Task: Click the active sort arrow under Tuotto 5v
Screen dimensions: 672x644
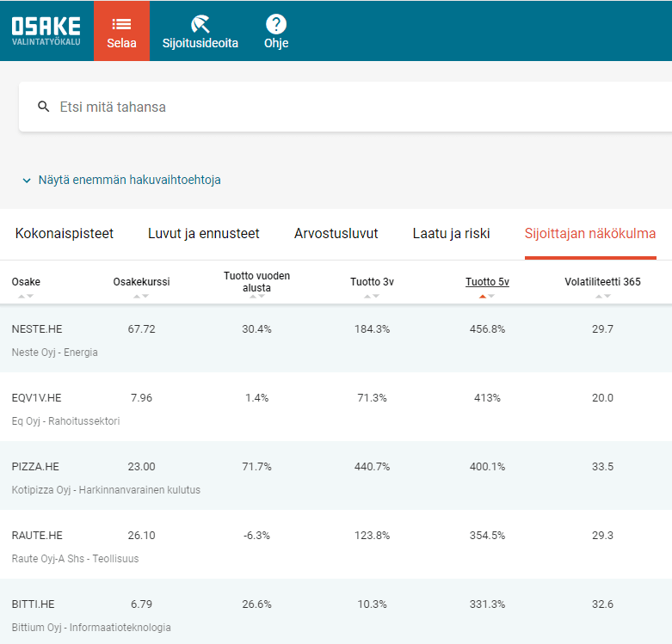Action: pos(483,297)
